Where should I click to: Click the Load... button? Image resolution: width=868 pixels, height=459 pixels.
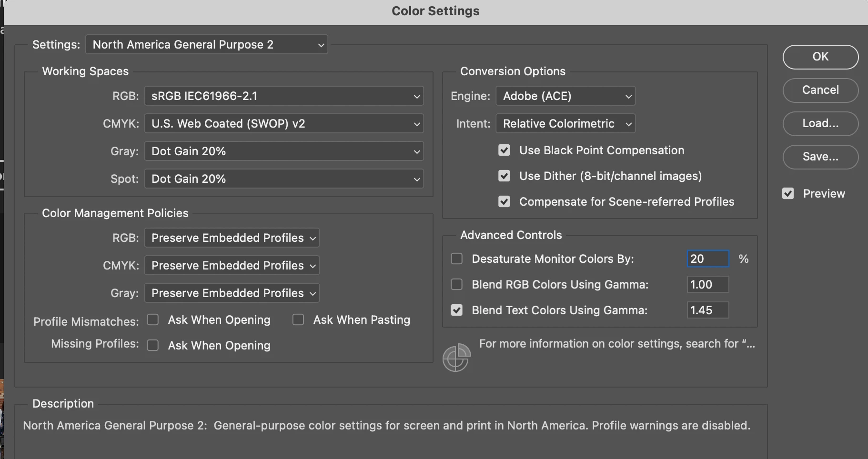(820, 123)
